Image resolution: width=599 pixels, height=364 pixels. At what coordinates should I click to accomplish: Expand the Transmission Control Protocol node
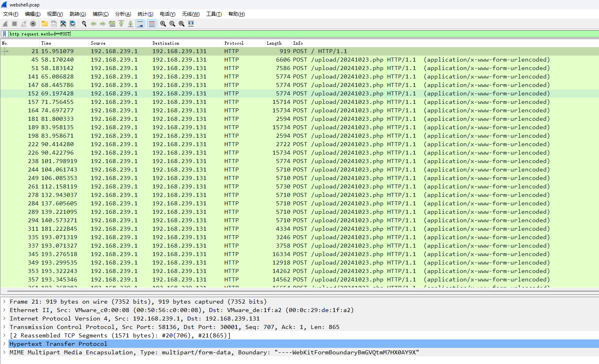(x=4, y=327)
